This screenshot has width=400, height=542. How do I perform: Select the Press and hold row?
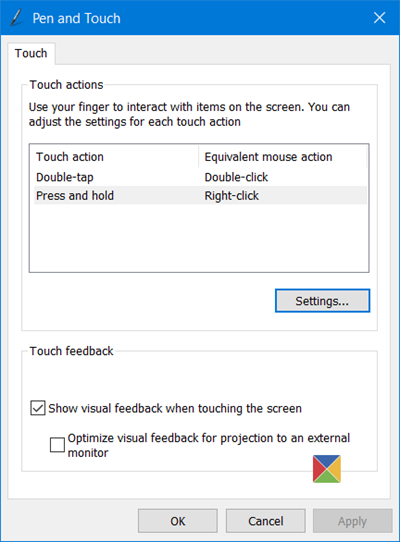click(x=200, y=195)
